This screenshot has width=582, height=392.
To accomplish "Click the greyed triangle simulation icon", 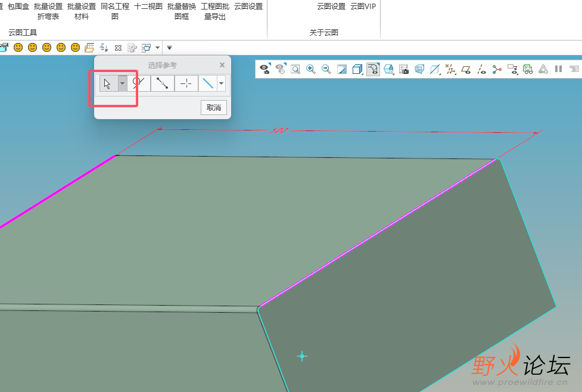I will pos(543,69).
